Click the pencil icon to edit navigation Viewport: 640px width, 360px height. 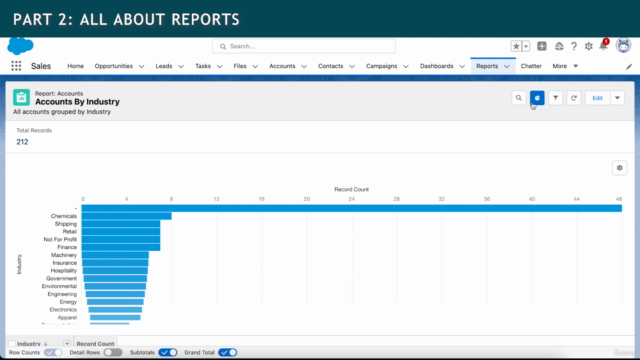[x=629, y=66]
